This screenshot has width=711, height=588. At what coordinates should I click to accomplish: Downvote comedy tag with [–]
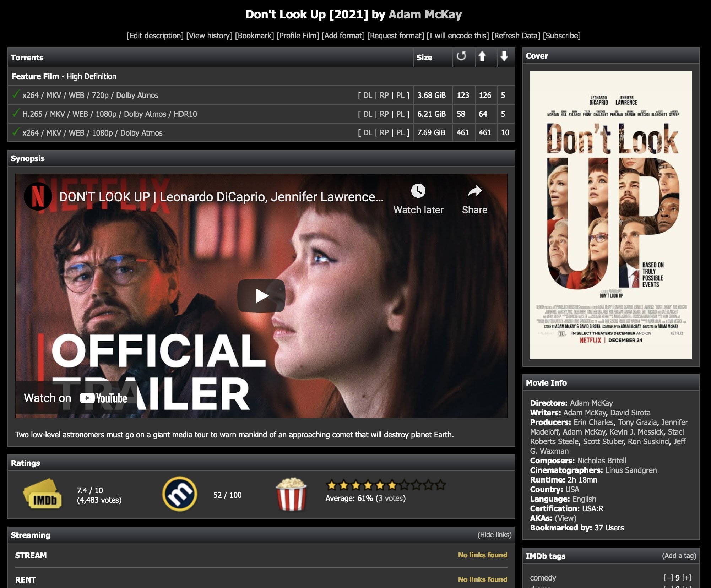click(668, 578)
